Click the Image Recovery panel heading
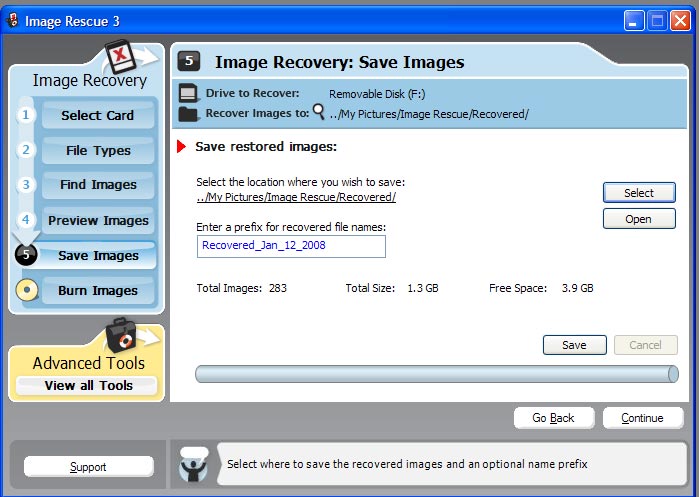The image size is (699, 497). 90,81
